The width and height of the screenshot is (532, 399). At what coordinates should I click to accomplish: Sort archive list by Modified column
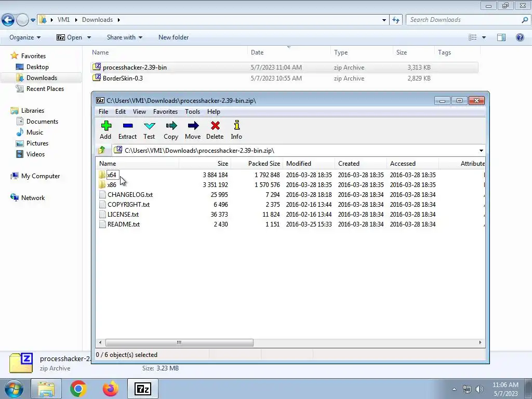pyautogui.click(x=309, y=164)
